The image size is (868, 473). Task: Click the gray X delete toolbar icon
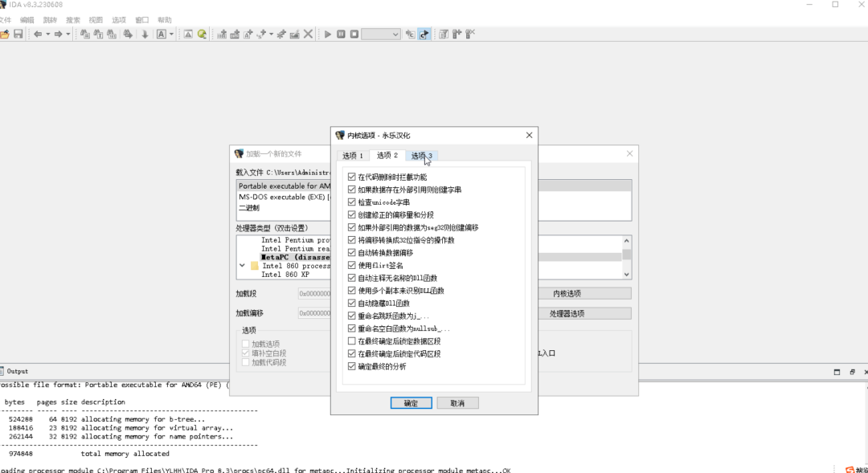(x=309, y=35)
